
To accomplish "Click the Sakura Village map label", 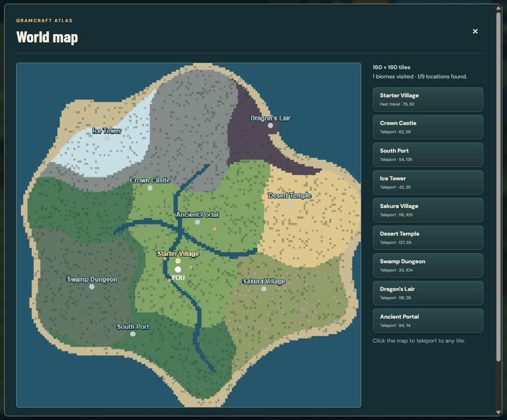I will point(264,281).
